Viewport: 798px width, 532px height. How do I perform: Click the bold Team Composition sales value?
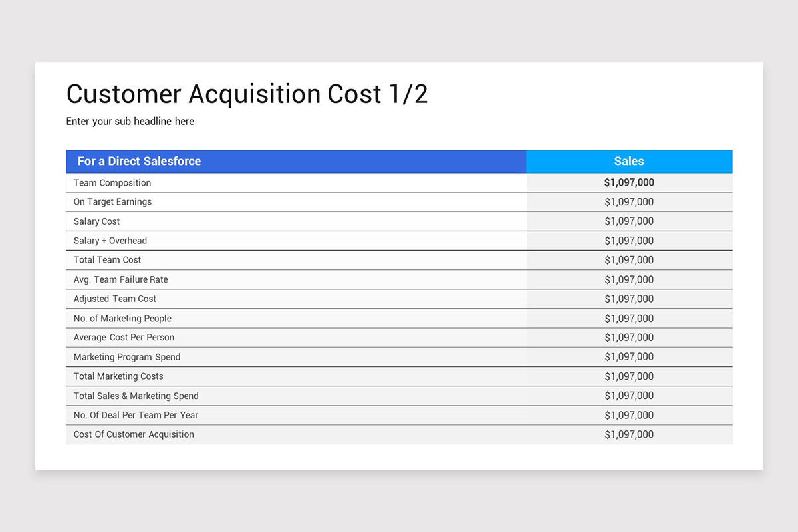(629, 182)
